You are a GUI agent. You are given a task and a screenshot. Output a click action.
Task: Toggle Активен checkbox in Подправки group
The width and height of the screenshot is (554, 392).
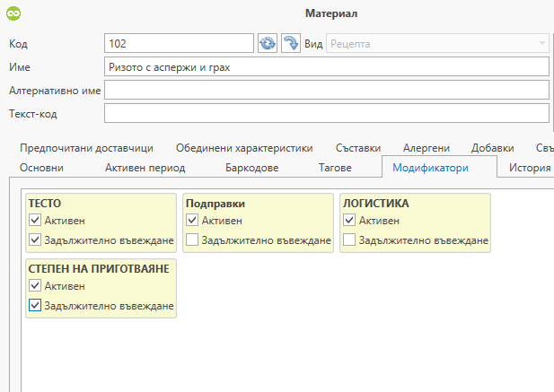click(192, 221)
